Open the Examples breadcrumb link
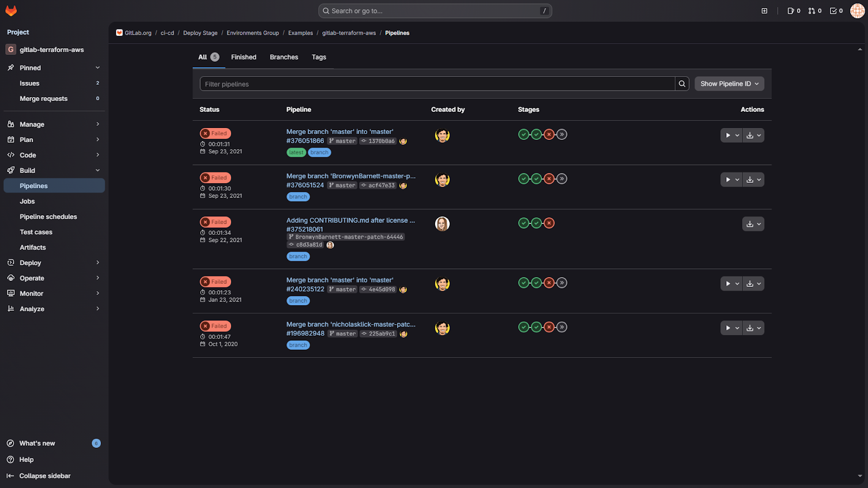The width and height of the screenshot is (868, 488). pos(301,33)
